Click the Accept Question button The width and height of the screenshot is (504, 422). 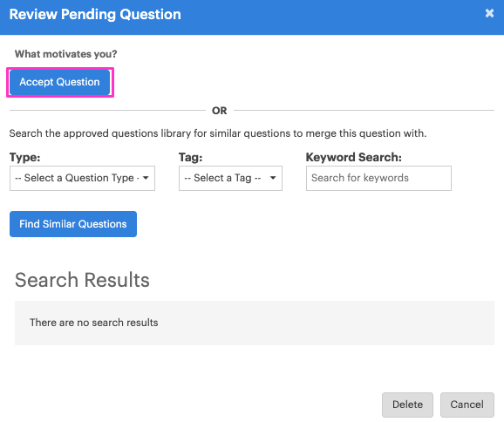tap(60, 82)
